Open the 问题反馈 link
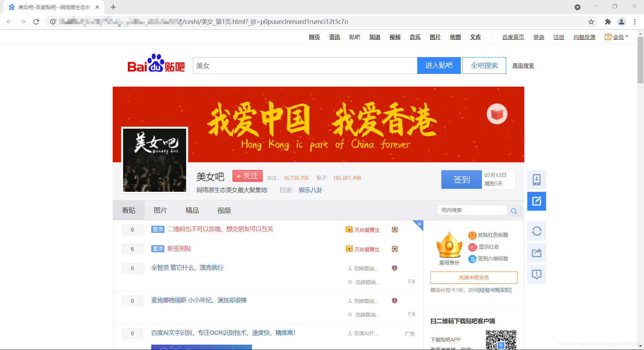The height and width of the screenshot is (350, 644). [584, 37]
